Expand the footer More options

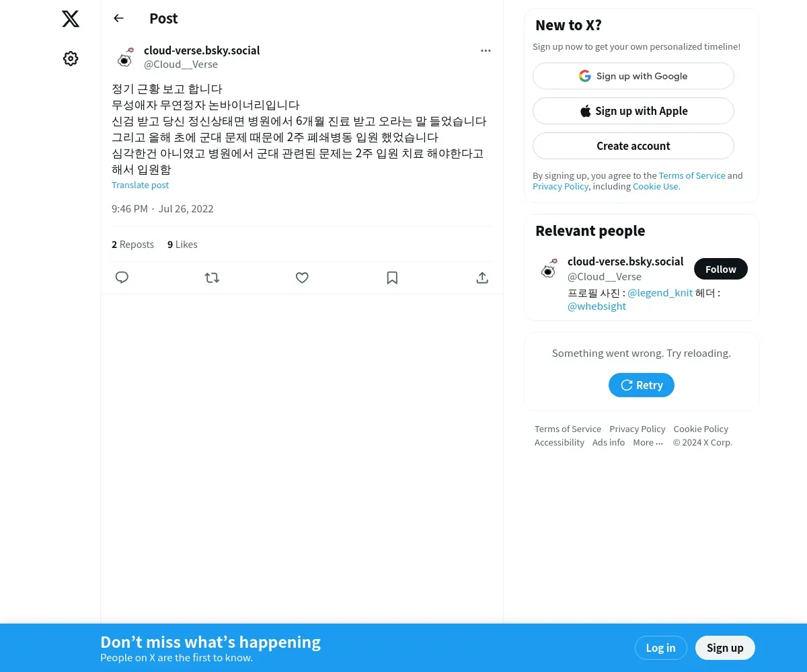pyautogui.click(x=648, y=442)
